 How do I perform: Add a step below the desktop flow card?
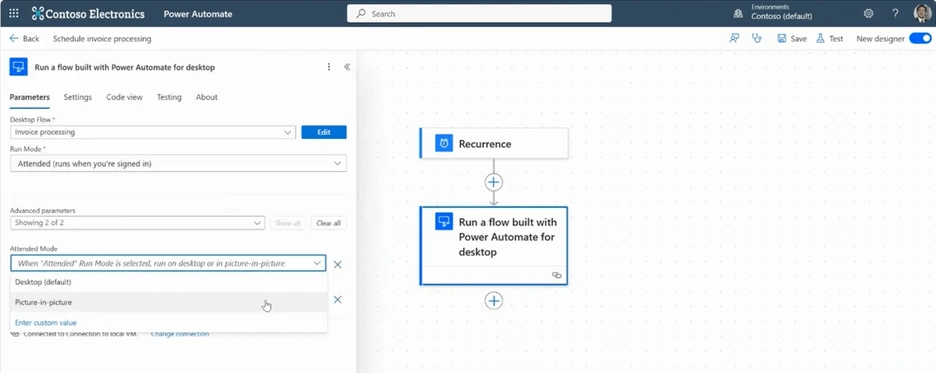click(x=494, y=300)
